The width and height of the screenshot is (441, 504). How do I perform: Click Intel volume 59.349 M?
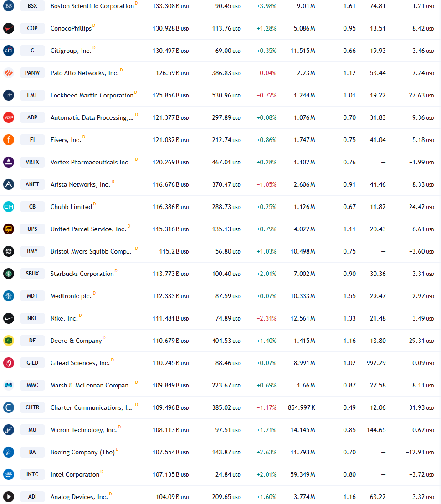[303, 475]
